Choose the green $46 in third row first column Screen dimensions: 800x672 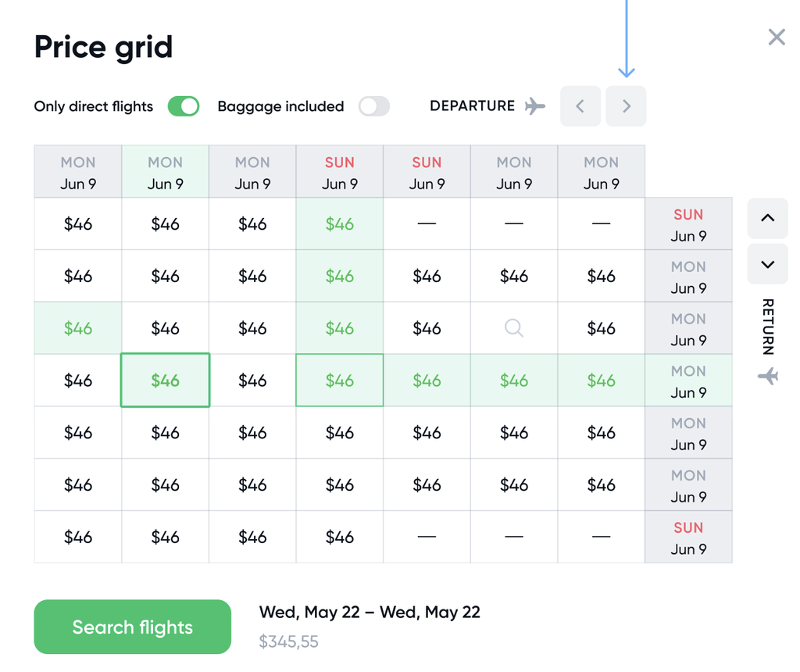pyautogui.click(x=78, y=328)
